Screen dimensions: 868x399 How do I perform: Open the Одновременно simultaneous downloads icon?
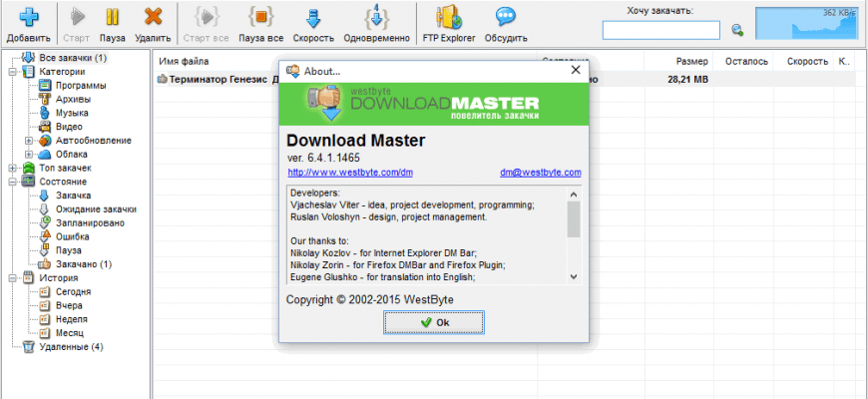click(x=376, y=17)
